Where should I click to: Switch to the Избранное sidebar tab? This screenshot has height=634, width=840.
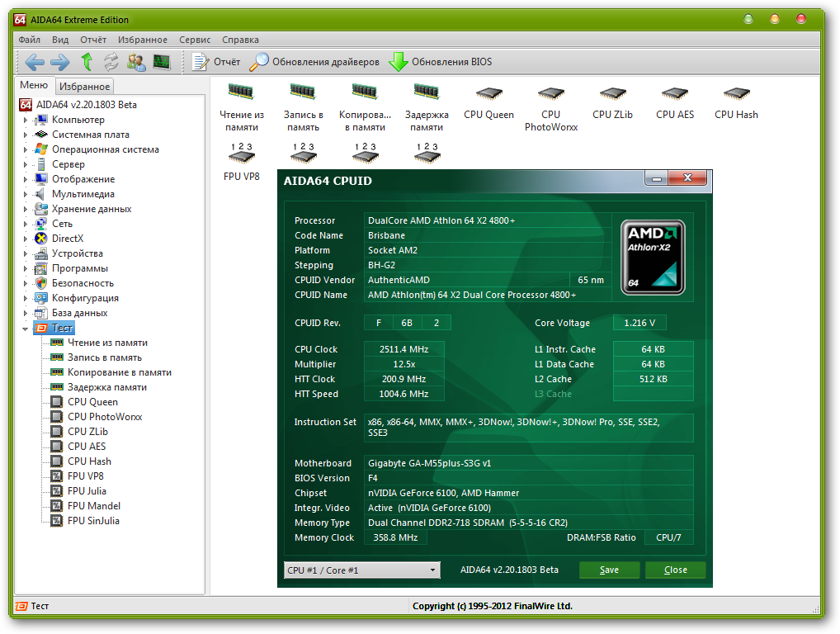pyautogui.click(x=85, y=87)
